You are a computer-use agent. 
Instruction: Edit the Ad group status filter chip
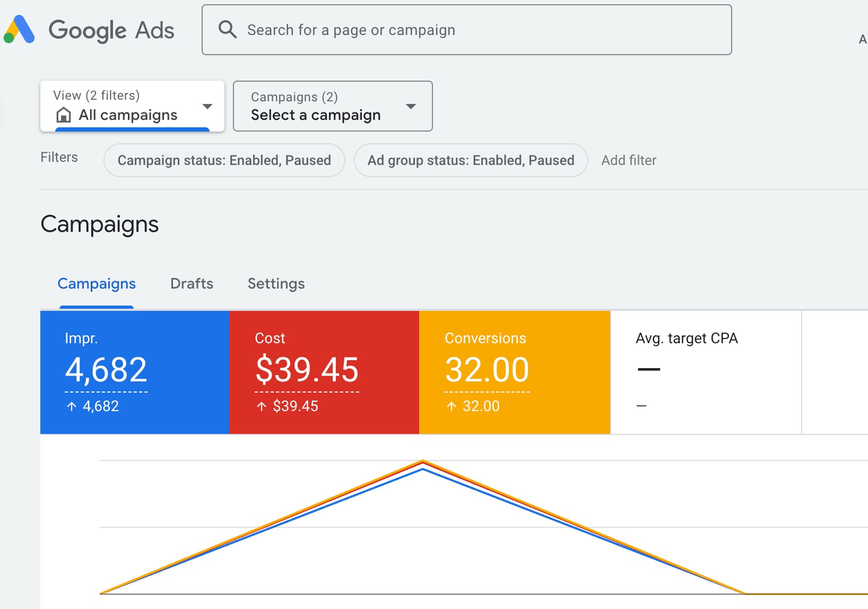[471, 160]
